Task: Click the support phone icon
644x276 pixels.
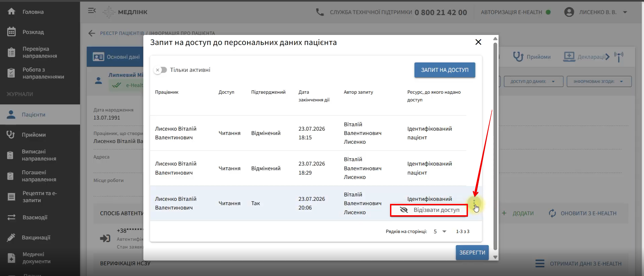Action: coord(320,12)
